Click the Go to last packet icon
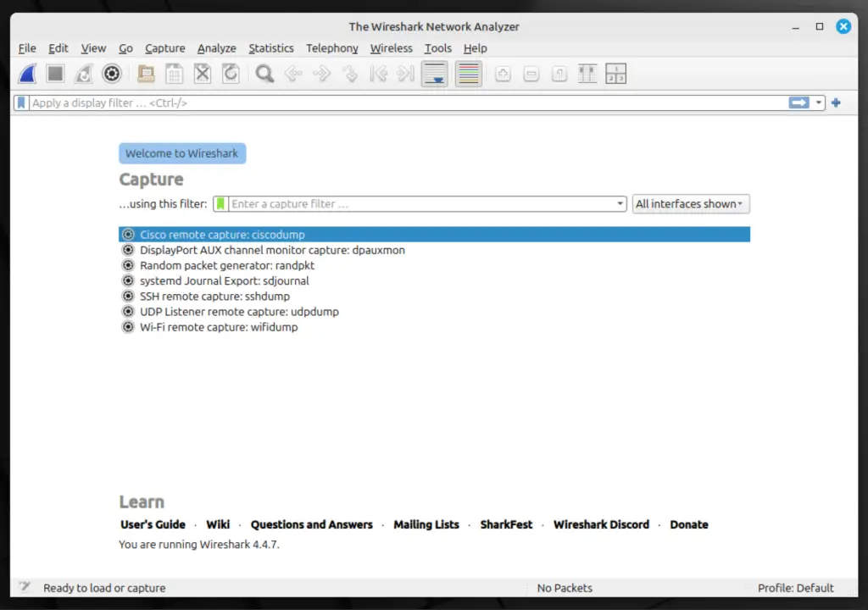This screenshot has width=868, height=610. [x=406, y=74]
